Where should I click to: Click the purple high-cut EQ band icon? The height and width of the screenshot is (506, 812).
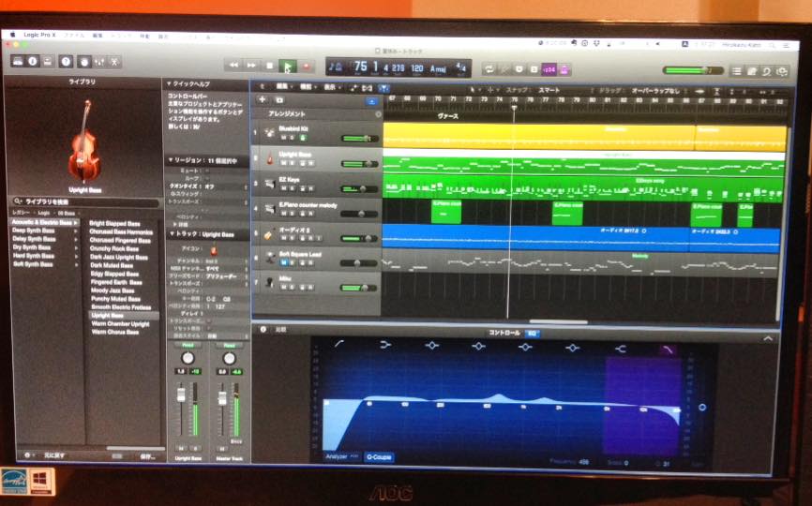[668, 350]
